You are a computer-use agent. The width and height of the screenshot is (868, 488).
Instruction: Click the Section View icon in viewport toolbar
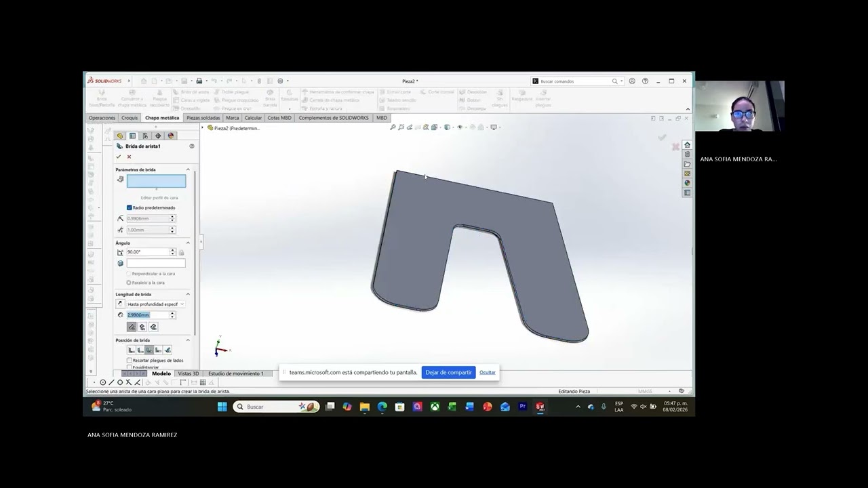[x=418, y=127]
